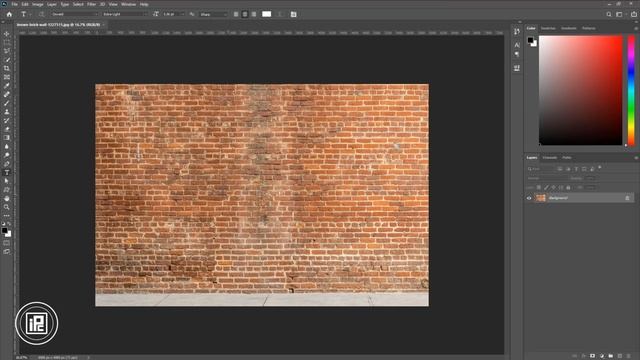Select the Spot Healing Brush tool
The width and height of the screenshot is (640, 360).
tap(7, 94)
